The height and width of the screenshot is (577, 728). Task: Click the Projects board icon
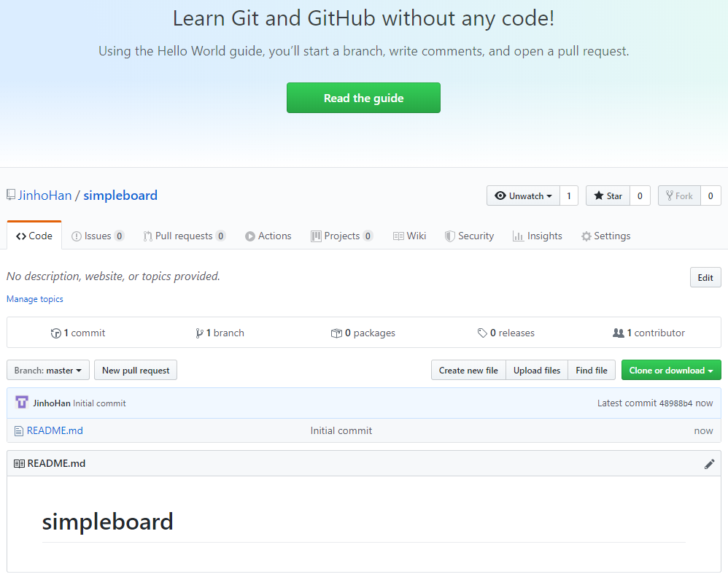(316, 236)
